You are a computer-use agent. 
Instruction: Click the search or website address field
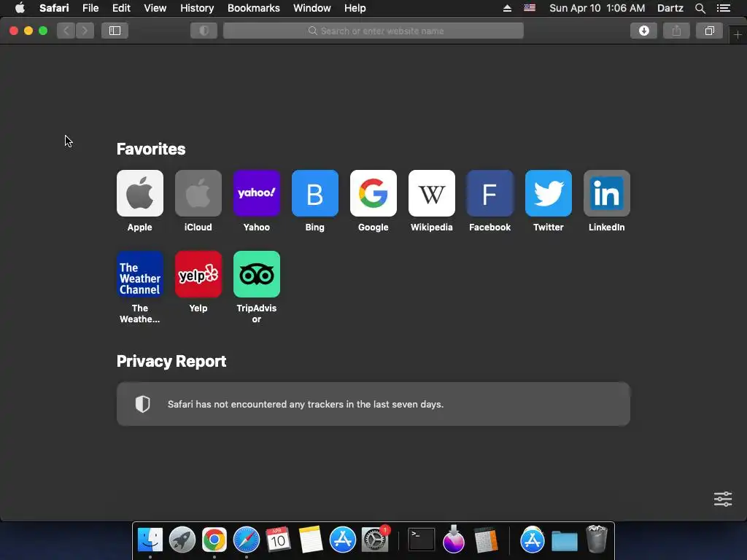coord(373,31)
